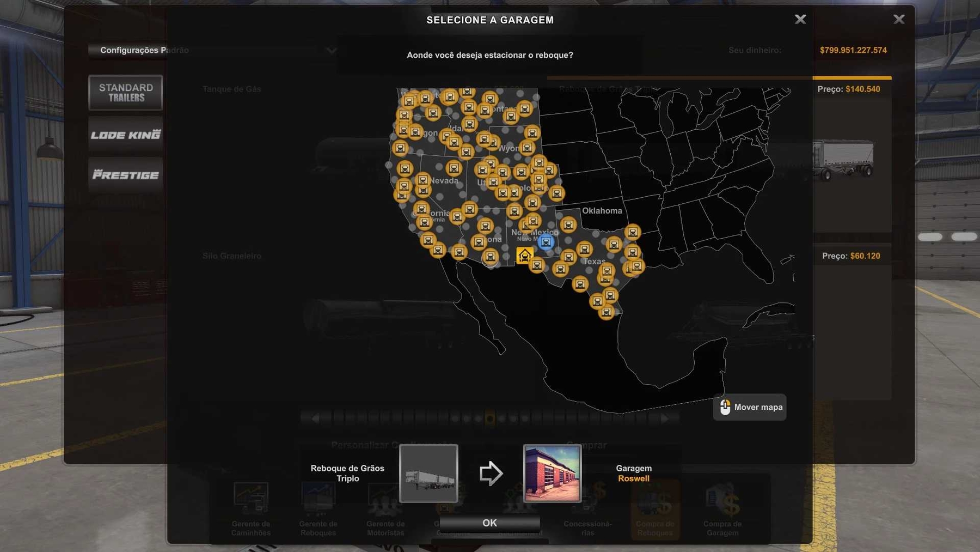Click the highlighted yellow page indicator dot

point(489,418)
